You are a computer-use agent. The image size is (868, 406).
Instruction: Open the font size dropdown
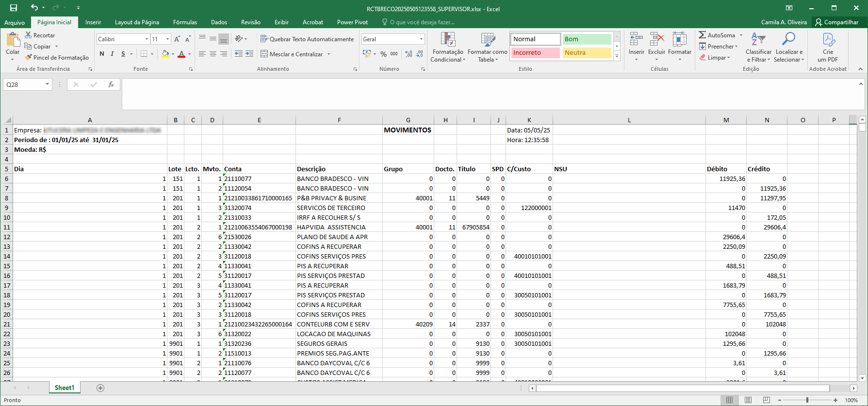[x=167, y=39]
